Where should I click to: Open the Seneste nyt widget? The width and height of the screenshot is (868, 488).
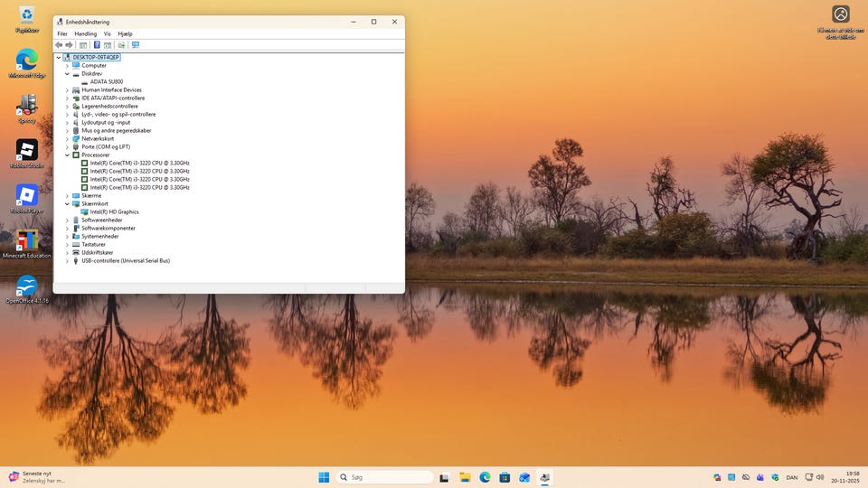[x=37, y=477]
